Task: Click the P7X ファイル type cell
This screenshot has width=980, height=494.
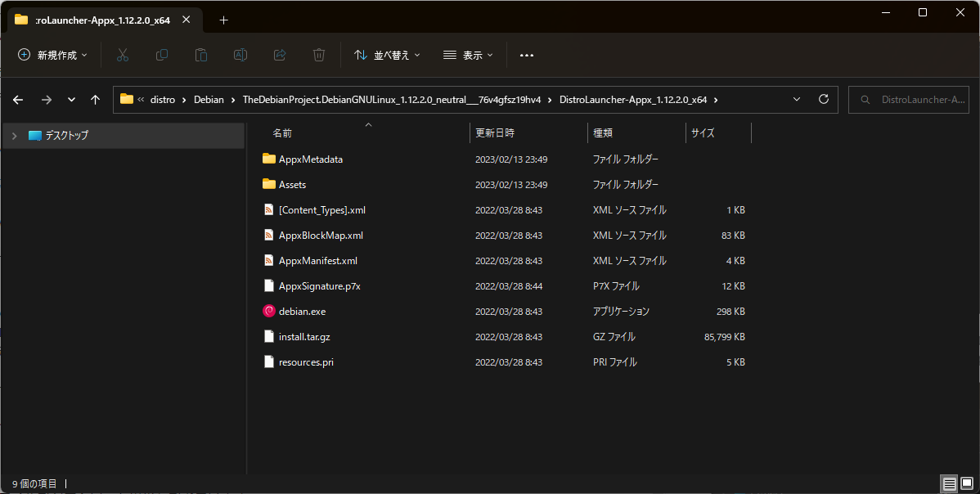Action: (x=616, y=286)
